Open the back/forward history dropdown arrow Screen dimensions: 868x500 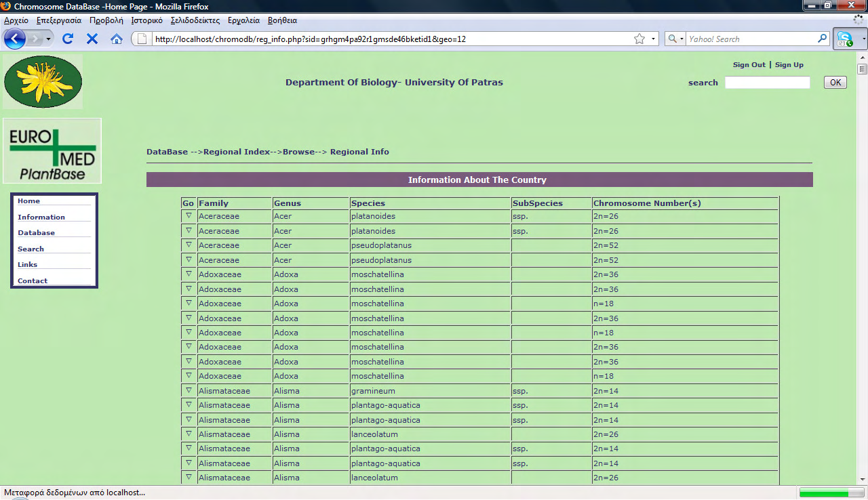[48, 39]
